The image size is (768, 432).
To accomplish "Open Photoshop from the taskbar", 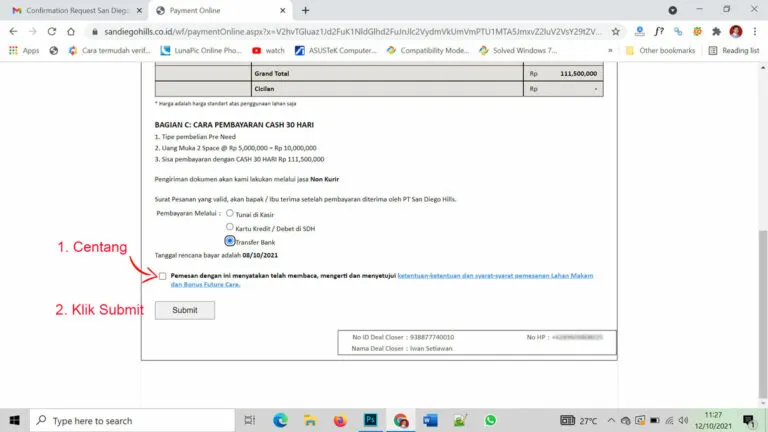I will [369, 421].
